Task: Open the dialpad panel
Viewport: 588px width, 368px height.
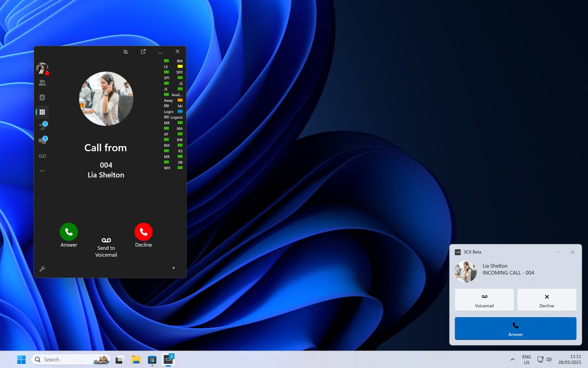Action: 42,112
